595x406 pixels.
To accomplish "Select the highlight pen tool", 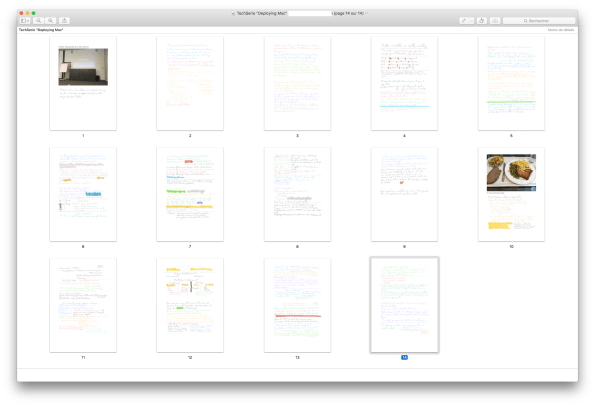I will [464, 21].
